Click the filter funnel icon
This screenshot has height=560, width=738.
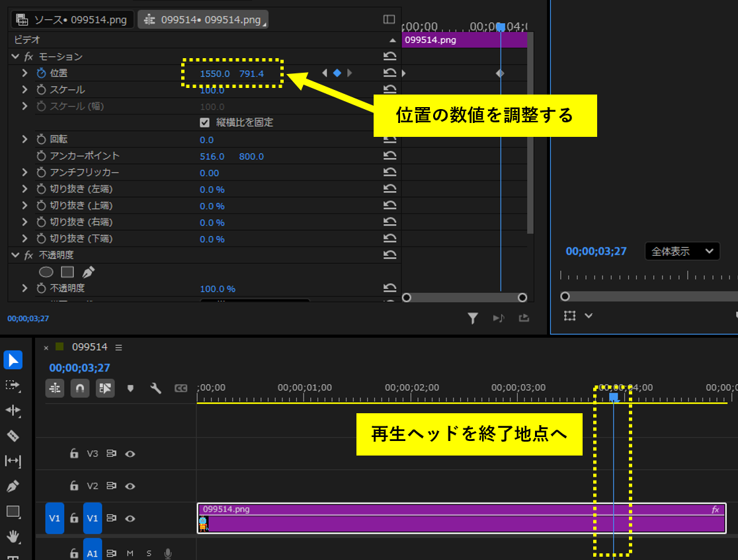[473, 319]
